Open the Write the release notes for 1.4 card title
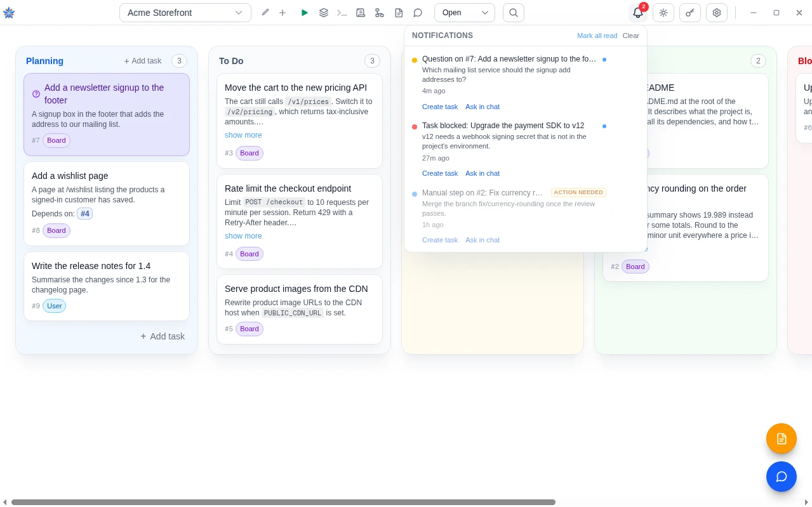812x507 pixels. pos(91,266)
